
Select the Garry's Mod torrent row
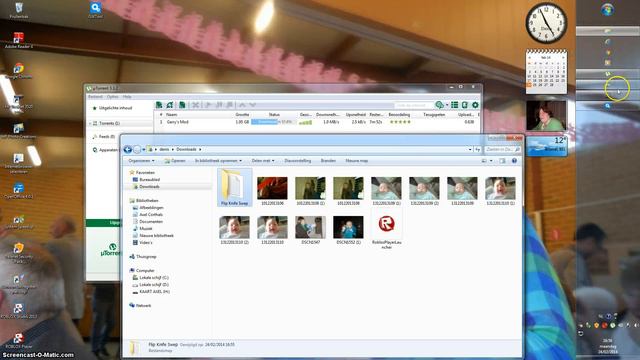tap(316, 122)
